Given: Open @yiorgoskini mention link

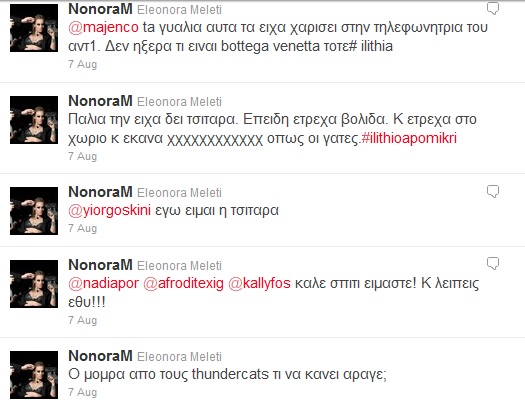Looking at the screenshot, I should [x=109, y=211].
